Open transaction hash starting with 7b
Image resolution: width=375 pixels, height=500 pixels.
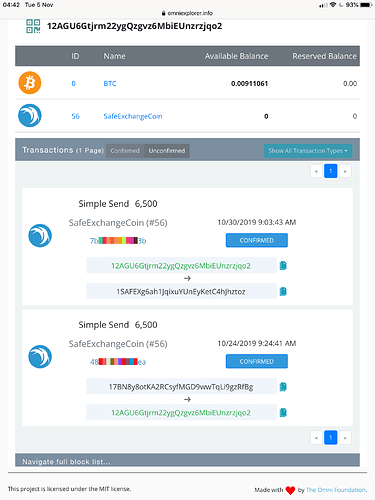coord(118,241)
